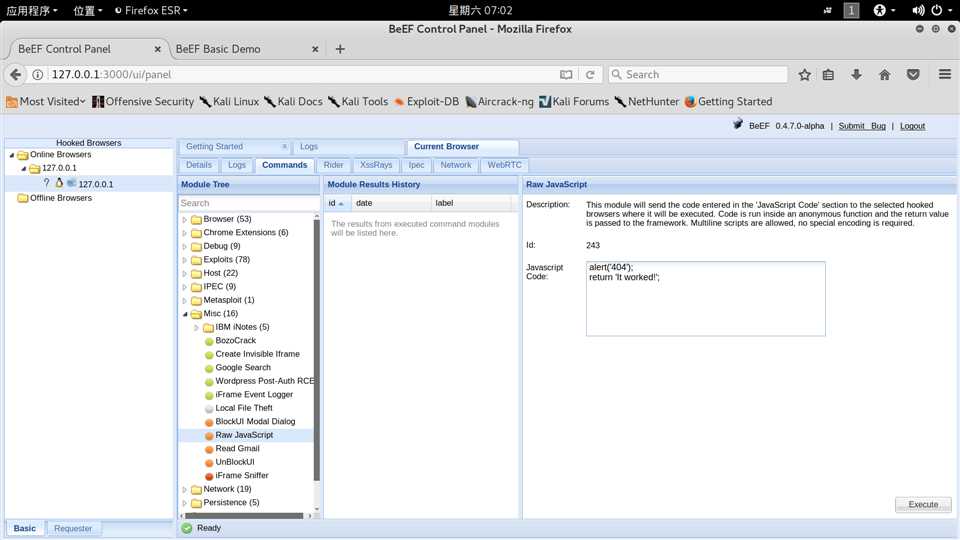Select the Local File Theft module
960x540 pixels.
[244, 408]
